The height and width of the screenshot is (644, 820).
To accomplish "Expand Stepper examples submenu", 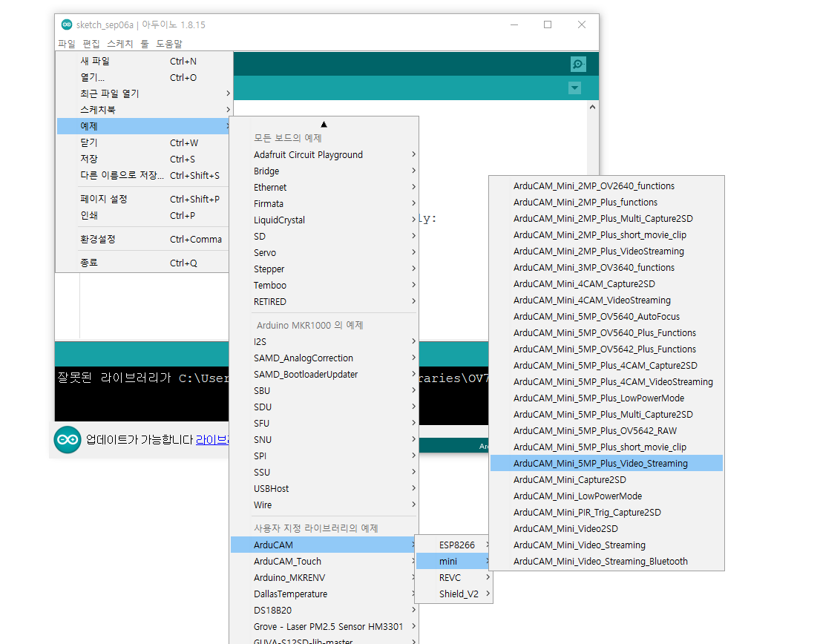I will click(x=324, y=269).
